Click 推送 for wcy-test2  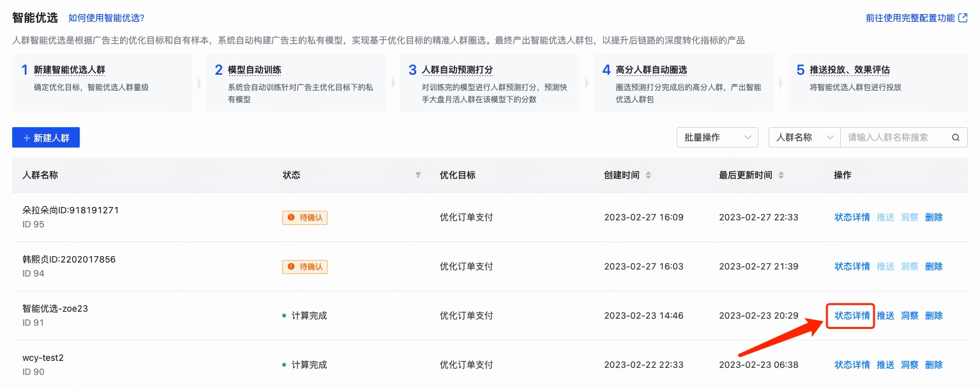(x=886, y=365)
